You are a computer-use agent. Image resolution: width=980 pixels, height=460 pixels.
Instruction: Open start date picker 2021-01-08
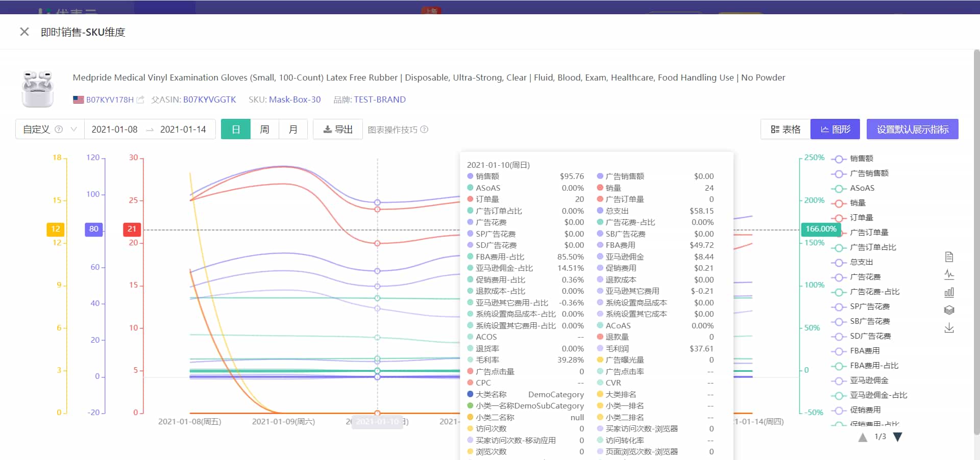point(114,130)
